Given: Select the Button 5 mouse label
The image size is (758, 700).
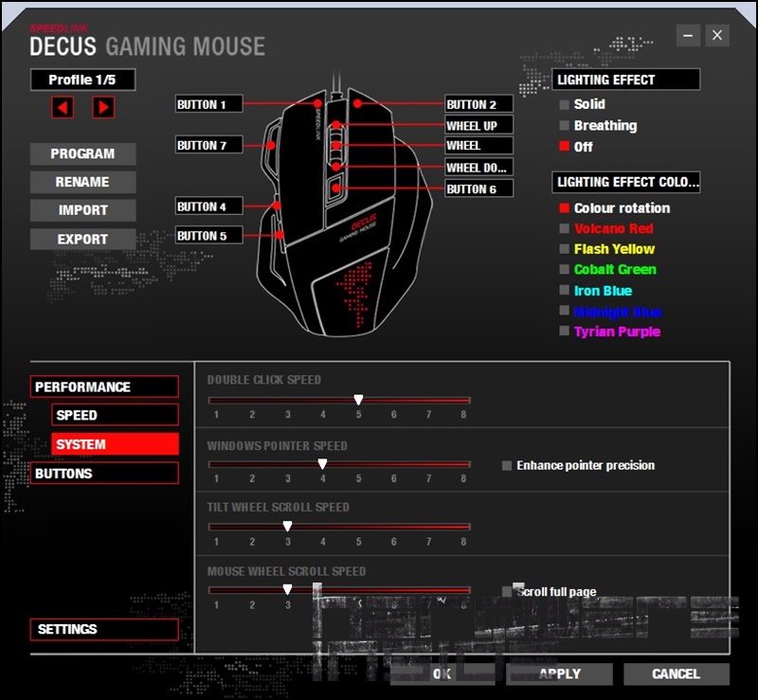Looking at the screenshot, I should click(208, 235).
